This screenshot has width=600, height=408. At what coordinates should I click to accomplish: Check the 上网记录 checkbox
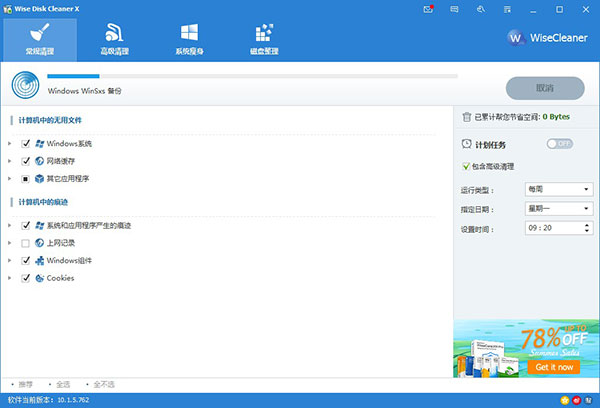(25, 243)
